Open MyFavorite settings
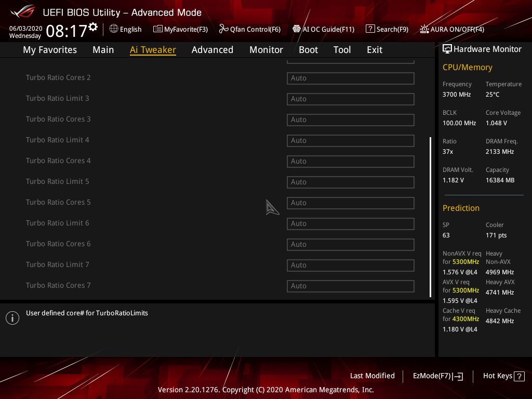532x399 pixels. coord(180,29)
